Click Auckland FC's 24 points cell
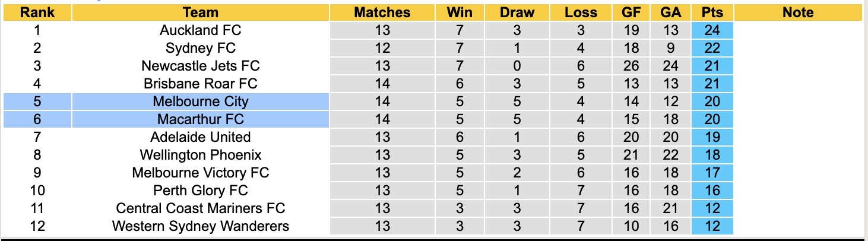The width and height of the screenshot is (868, 241). 712,30
